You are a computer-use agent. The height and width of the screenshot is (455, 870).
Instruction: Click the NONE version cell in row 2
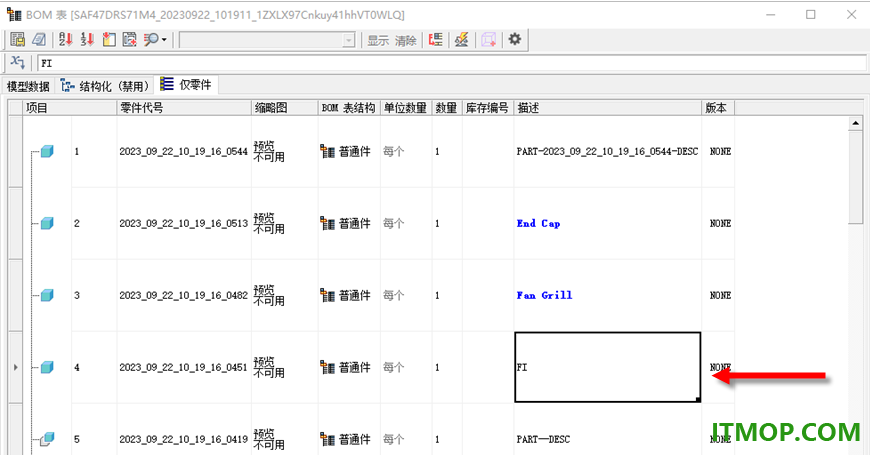[x=719, y=223]
